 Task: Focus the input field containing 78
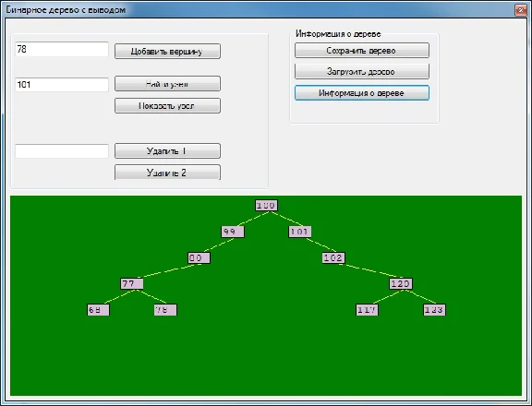click(62, 50)
